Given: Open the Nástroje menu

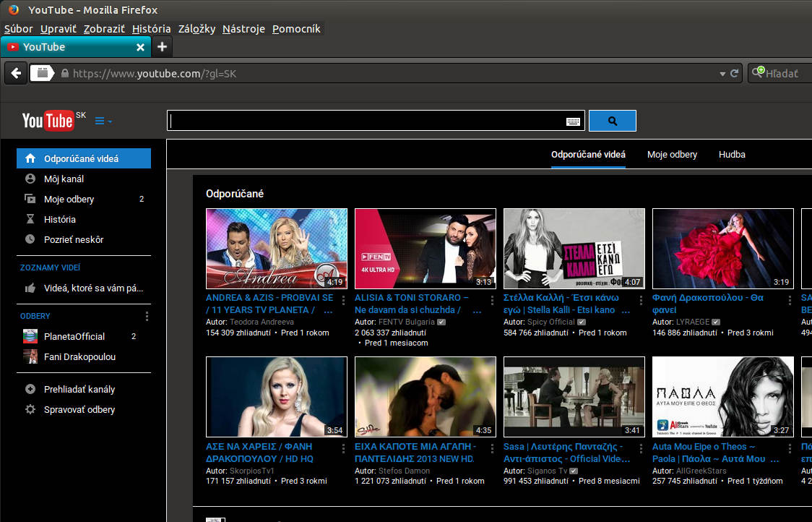Looking at the screenshot, I should coord(244,29).
